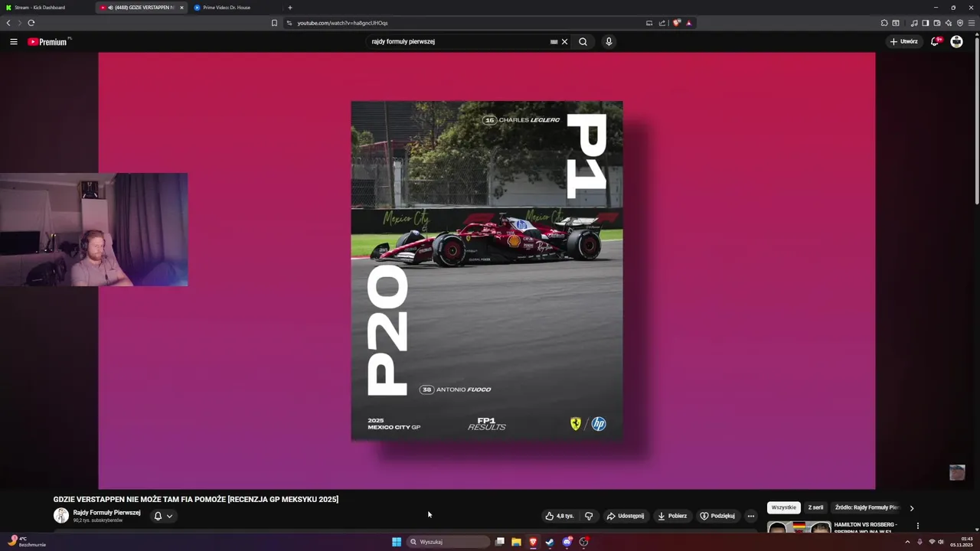Start voice search with the microphone
Screen dimensions: 980x551
tap(609, 41)
